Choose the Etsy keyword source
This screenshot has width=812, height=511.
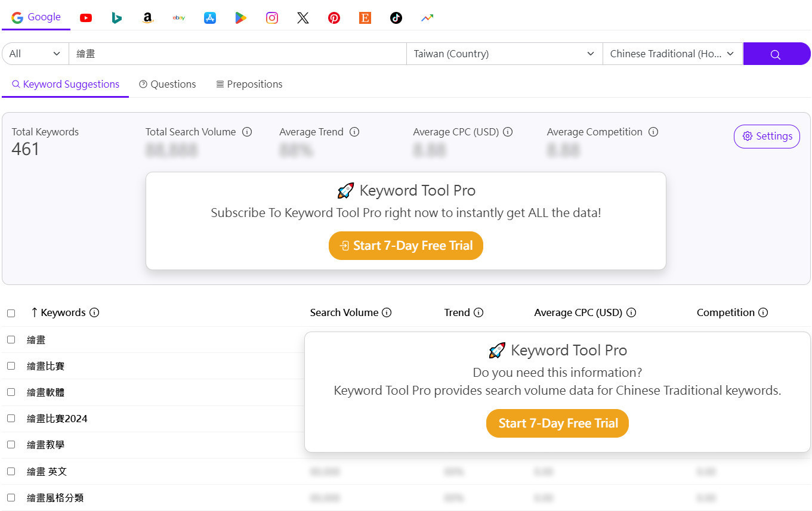click(365, 18)
